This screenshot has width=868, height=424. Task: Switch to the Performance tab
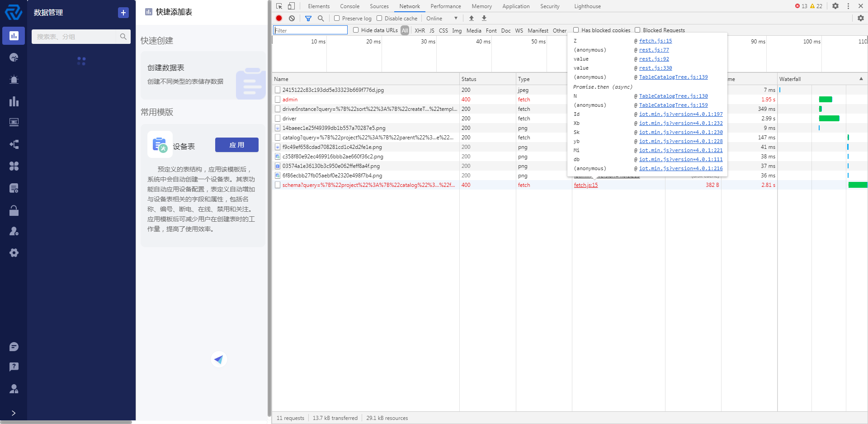(x=445, y=6)
